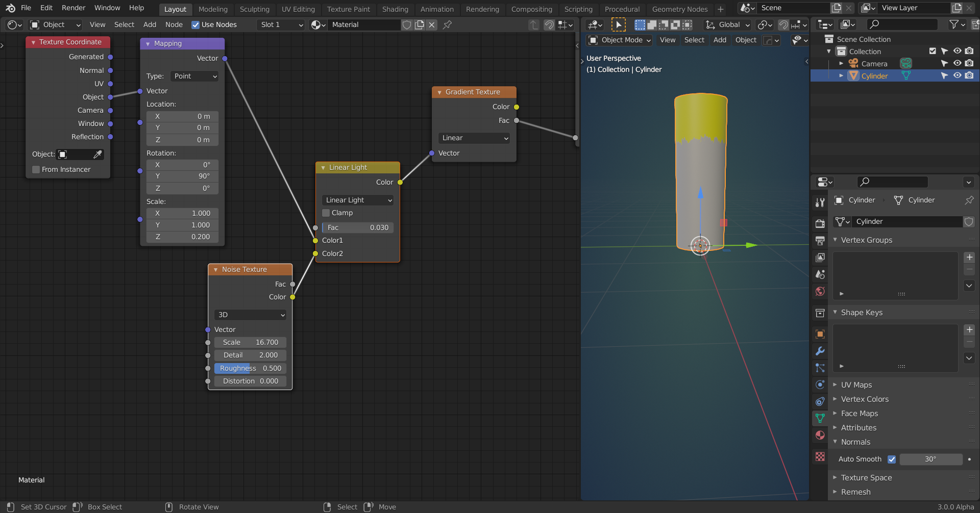The image size is (980, 513).
Task: Click Mapping Rotation Y 90° field
Action: [182, 176]
